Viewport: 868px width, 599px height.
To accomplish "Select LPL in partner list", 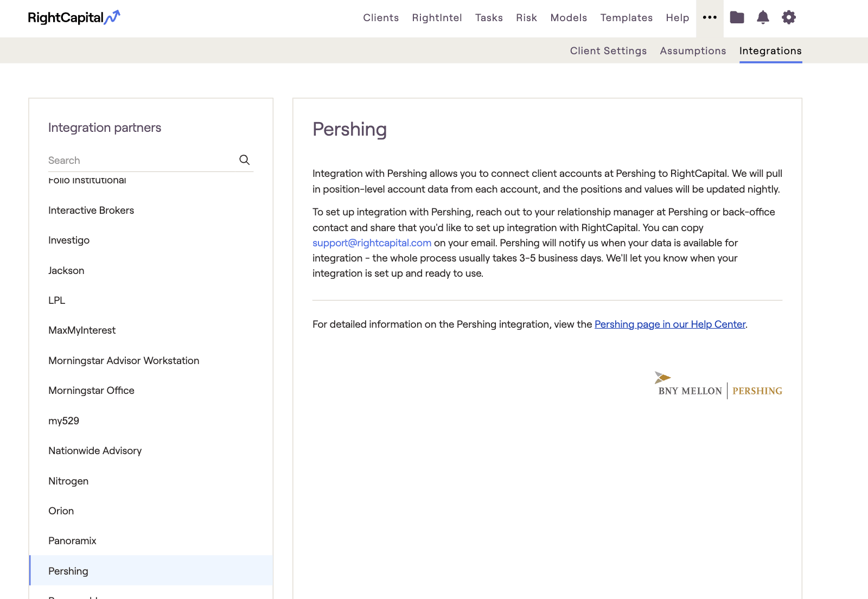I will pos(151,300).
